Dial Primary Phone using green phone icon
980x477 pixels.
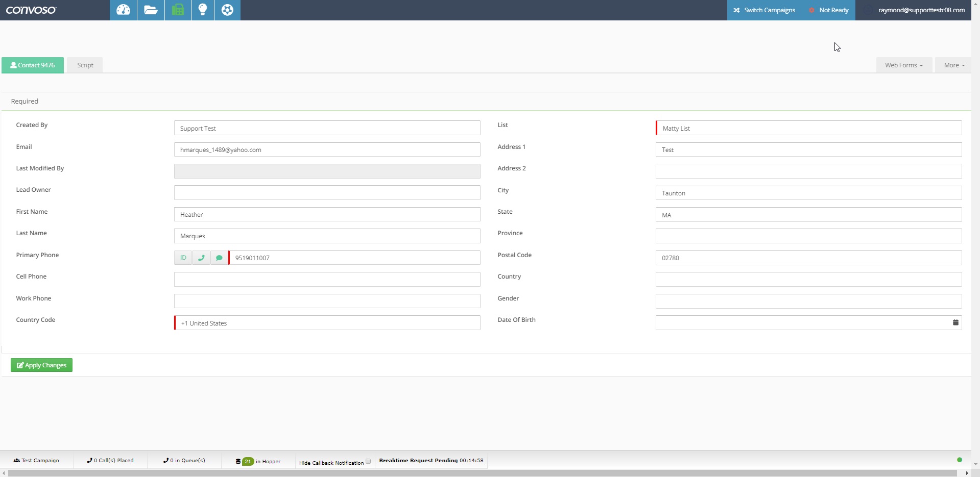(201, 258)
